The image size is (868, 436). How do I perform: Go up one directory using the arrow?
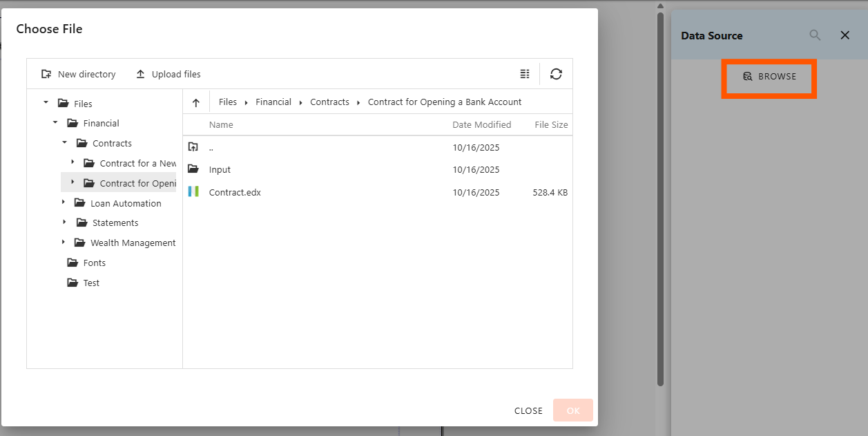[x=196, y=102]
